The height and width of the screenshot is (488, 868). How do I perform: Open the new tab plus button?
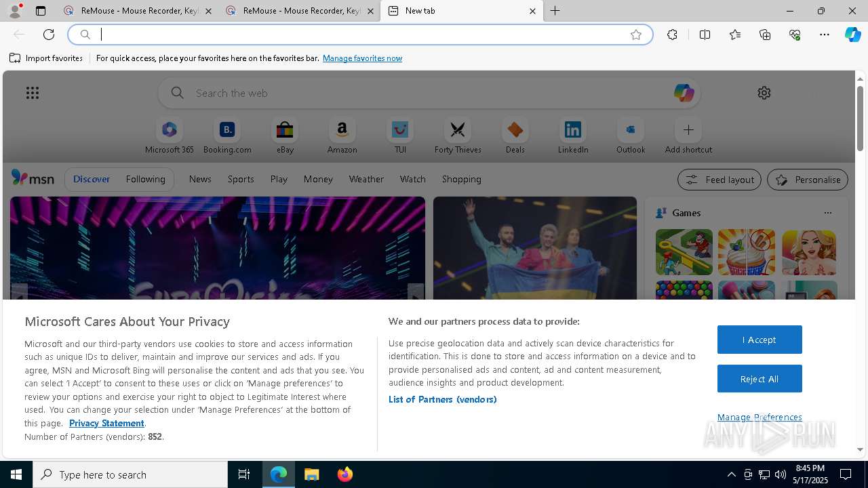point(555,11)
